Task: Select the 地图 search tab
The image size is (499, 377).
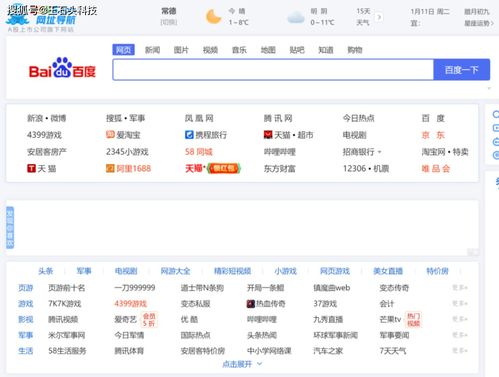Action: tap(268, 50)
